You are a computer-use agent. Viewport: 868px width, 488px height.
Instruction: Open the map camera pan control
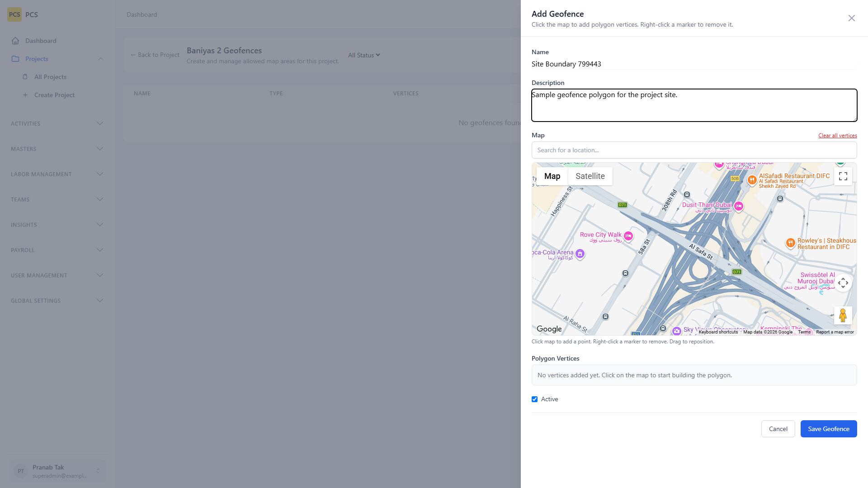[x=843, y=283]
